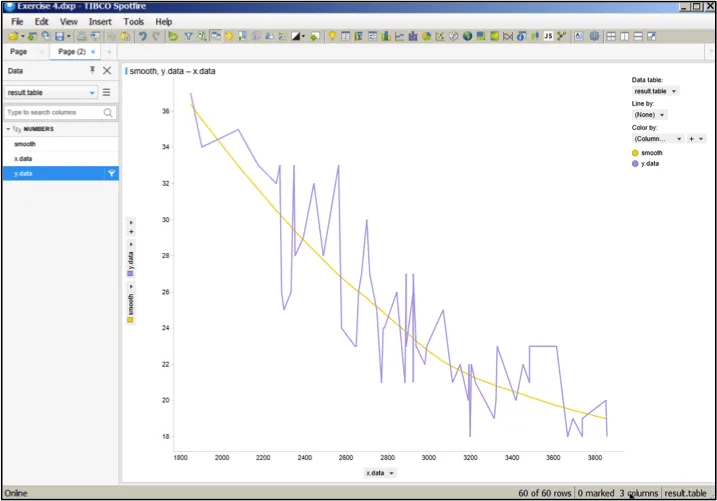Click the Maximize active visualization icon
Screen dimensions: 717x501
point(652,36)
